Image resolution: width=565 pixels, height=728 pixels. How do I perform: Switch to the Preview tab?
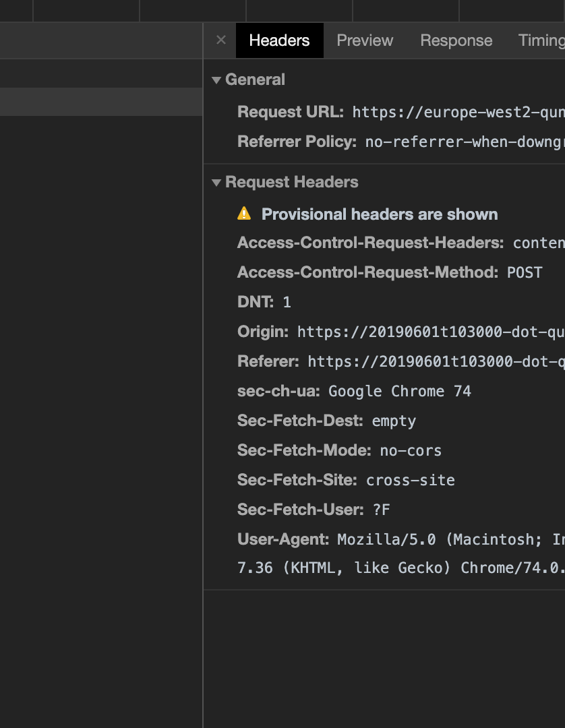pyautogui.click(x=365, y=40)
